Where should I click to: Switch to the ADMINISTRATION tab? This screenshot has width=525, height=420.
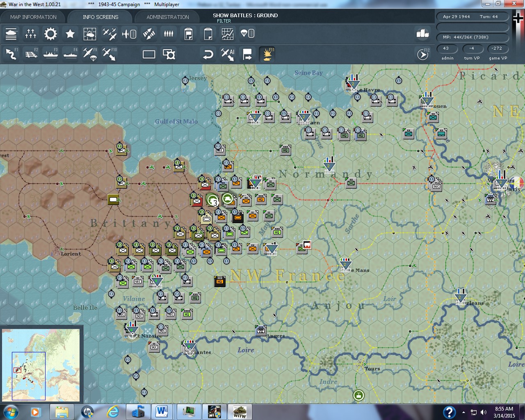168,17
